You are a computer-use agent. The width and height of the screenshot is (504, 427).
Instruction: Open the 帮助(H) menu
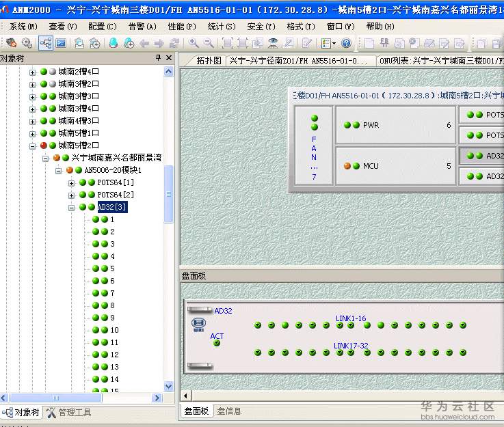pos(380,27)
